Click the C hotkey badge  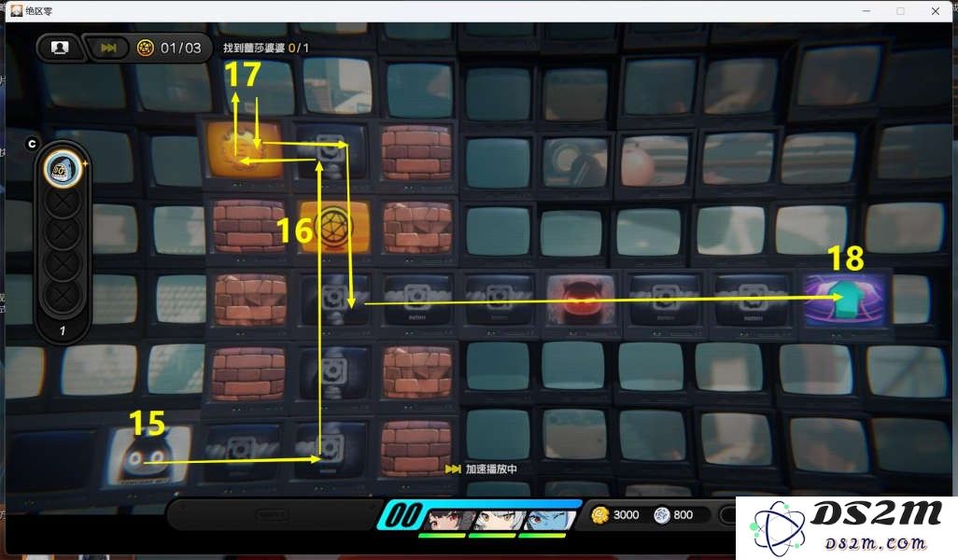click(32, 144)
